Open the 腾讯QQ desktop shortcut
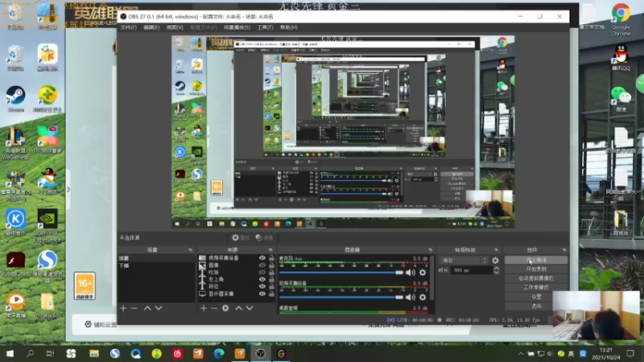 [621, 57]
